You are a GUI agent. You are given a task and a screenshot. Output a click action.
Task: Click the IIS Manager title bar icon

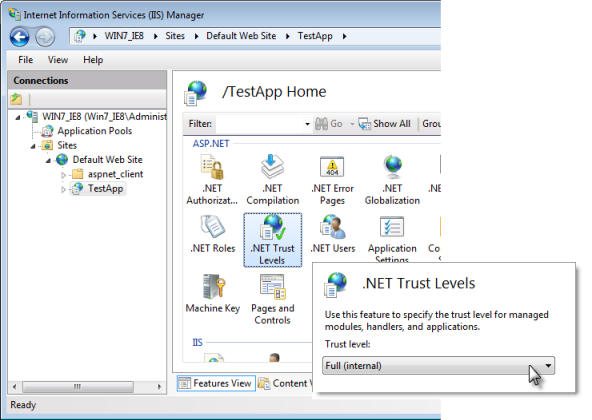[14, 14]
